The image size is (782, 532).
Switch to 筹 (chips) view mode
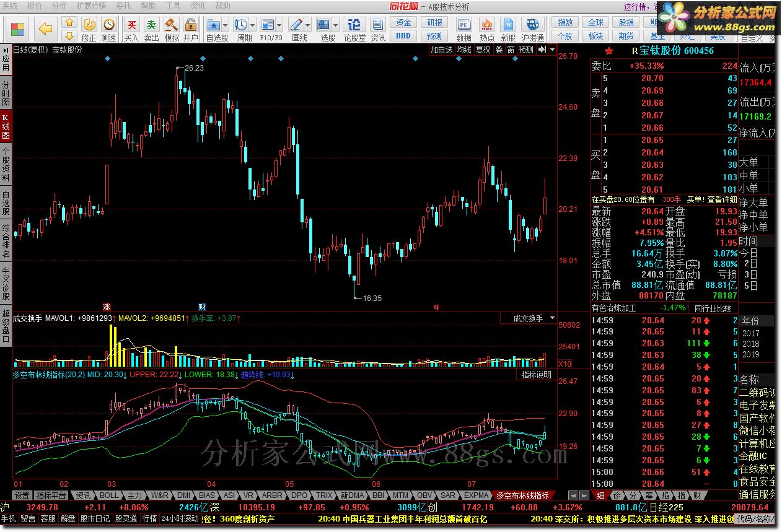tap(649, 495)
